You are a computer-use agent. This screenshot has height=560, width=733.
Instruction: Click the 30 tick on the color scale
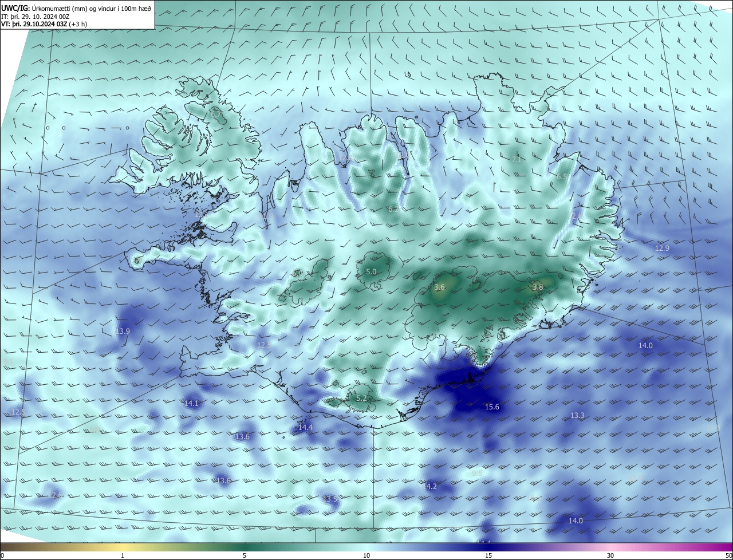[610, 555]
